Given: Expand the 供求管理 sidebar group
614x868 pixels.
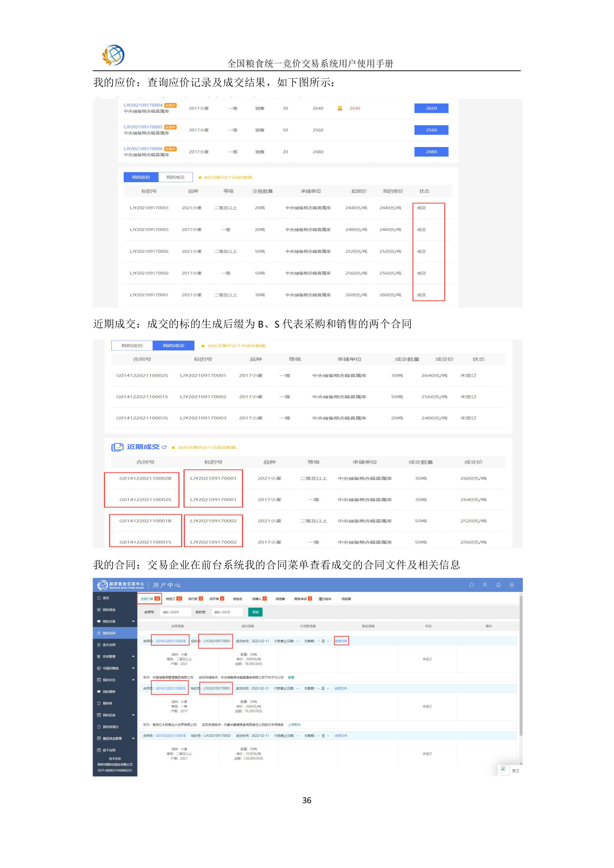Looking at the screenshot, I should [x=115, y=657].
